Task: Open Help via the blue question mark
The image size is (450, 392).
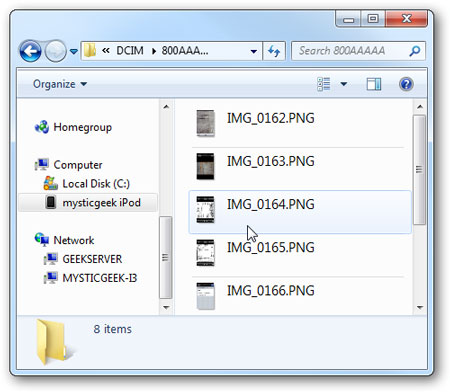Action: [x=406, y=84]
